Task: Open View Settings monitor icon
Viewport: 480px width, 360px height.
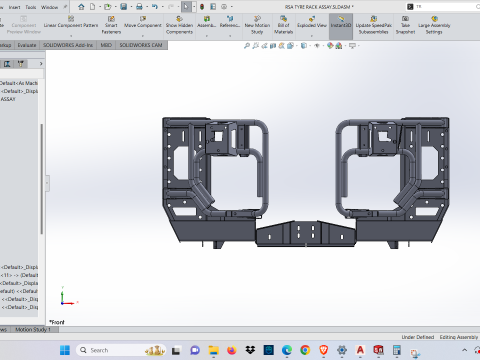Action: point(352,46)
